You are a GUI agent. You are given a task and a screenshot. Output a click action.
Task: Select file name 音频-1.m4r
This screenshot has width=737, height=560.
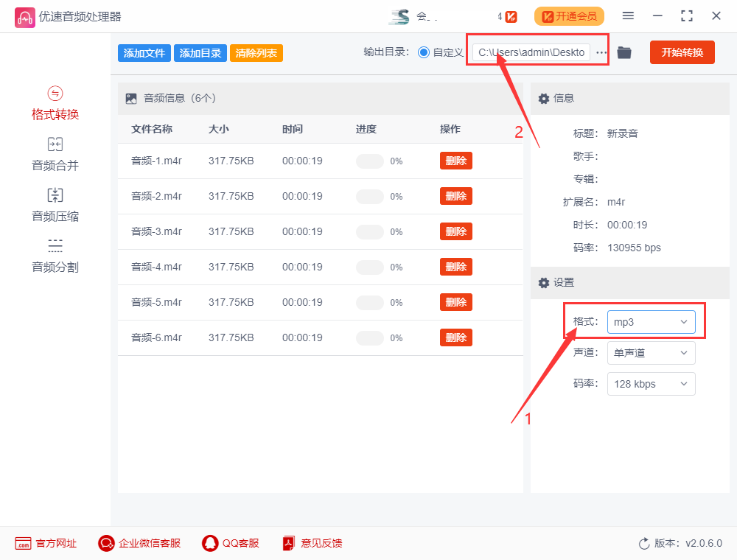click(x=156, y=161)
